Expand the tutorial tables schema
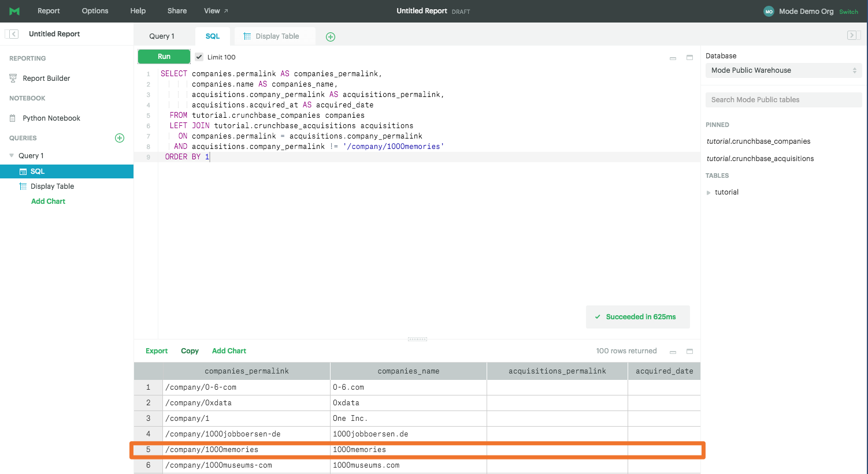 [709, 193]
